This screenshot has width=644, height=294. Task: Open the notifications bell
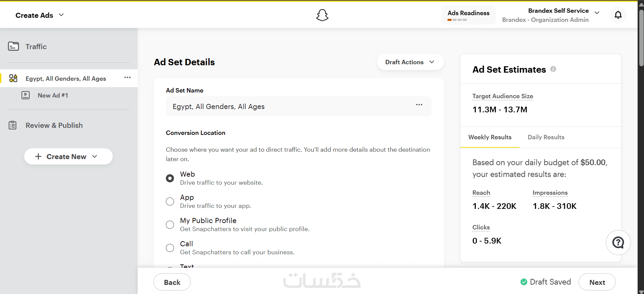click(x=618, y=15)
